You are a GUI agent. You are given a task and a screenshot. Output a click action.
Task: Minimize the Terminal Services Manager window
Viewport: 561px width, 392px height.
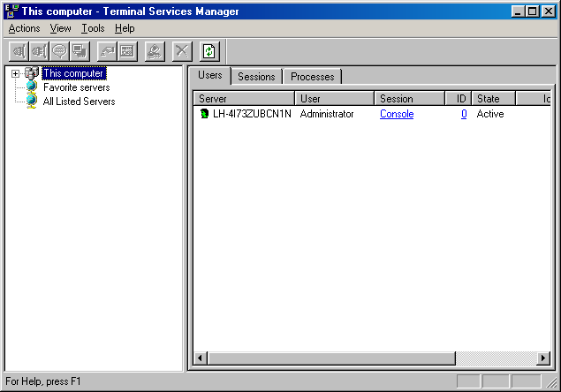click(518, 11)
